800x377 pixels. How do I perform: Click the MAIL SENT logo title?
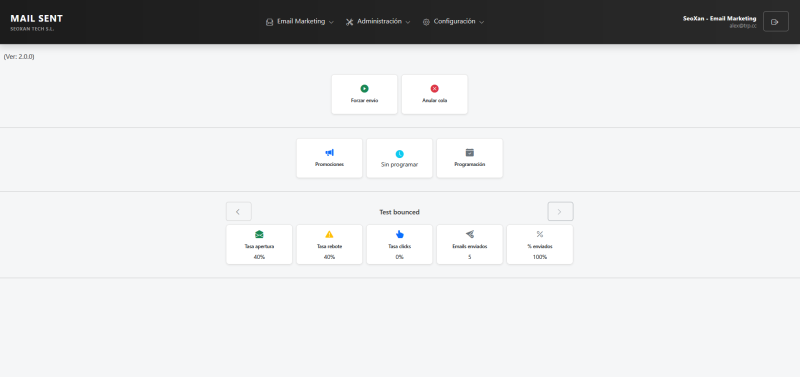pyautogui.click(x=36, y=18)
